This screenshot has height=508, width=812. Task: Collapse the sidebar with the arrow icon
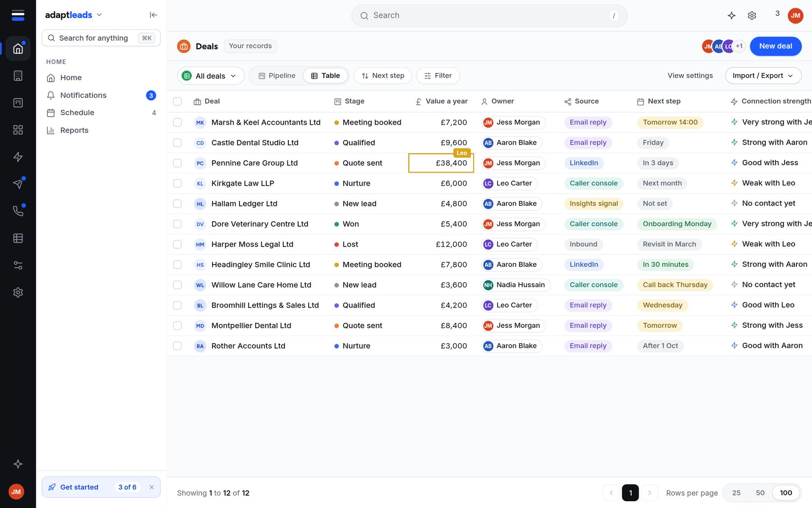click(x=153, y=15)
